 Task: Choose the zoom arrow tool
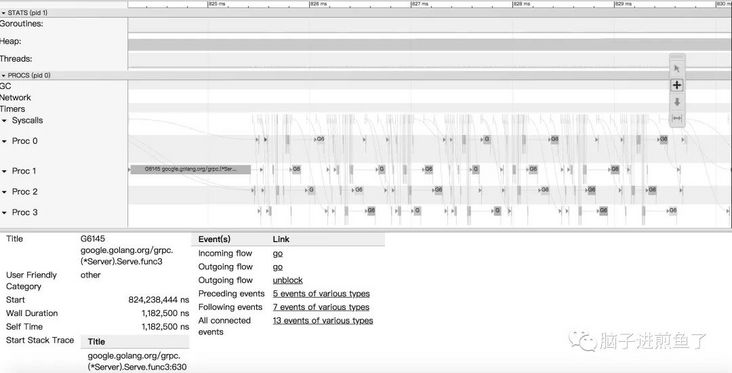(677, 102)
